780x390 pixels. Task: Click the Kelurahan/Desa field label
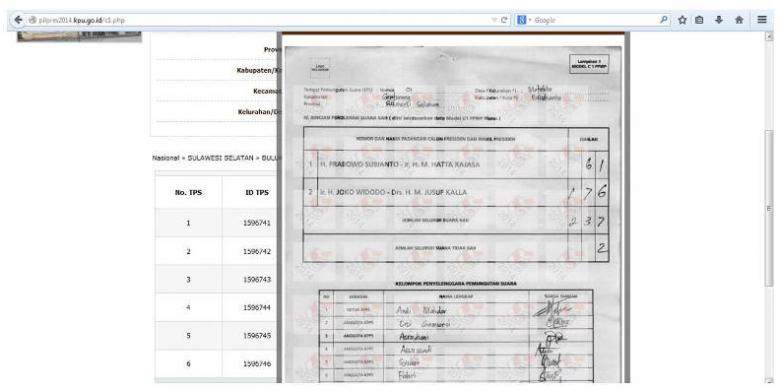[x=260, y=111]
